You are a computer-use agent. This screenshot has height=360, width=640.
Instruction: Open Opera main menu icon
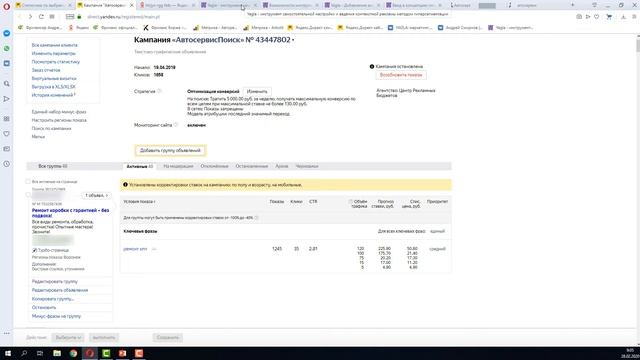pos(6,7)
